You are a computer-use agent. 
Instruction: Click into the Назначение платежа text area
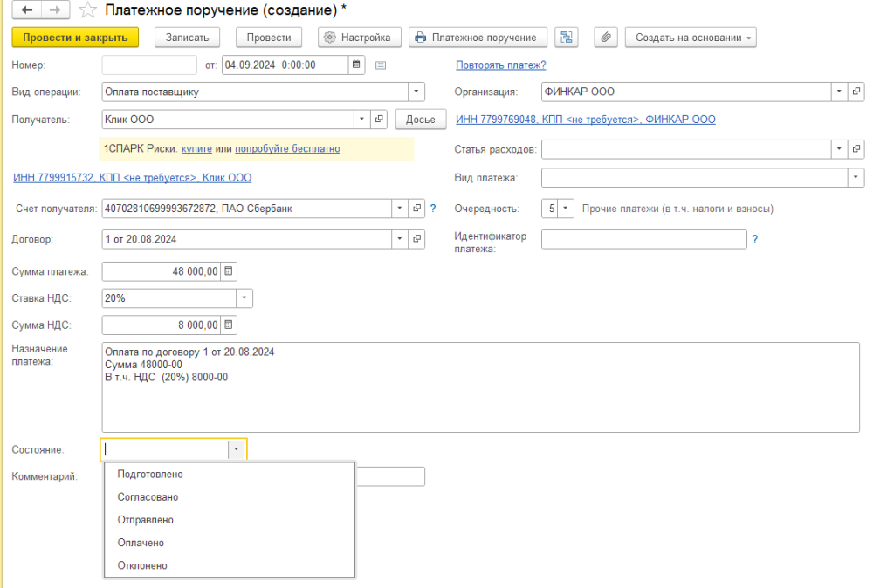(480, 401)
